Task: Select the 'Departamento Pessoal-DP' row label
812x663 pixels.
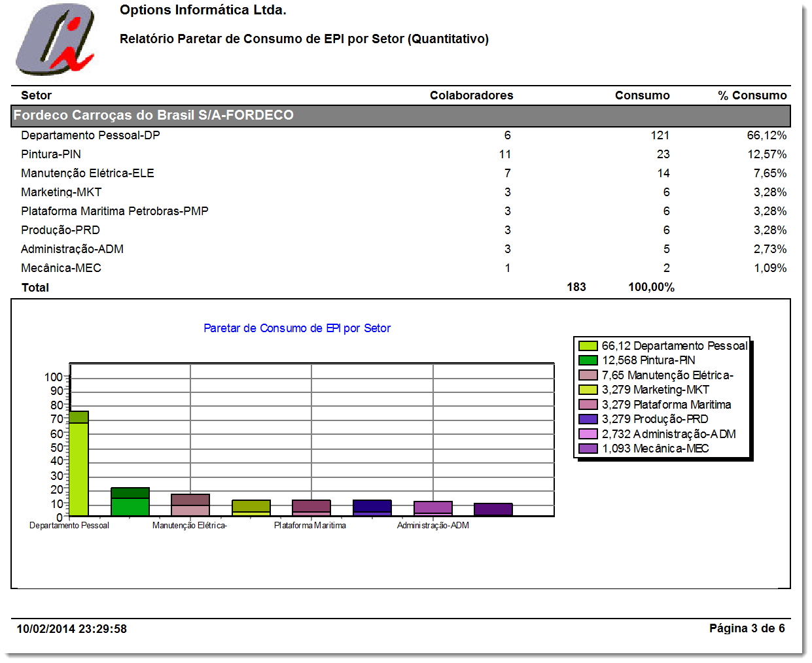Action: point(90,135)
